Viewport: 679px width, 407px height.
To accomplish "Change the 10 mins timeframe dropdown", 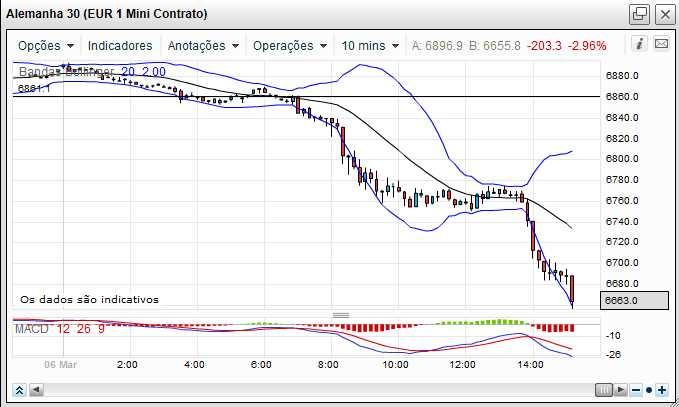I will click(x=370, y=45).
